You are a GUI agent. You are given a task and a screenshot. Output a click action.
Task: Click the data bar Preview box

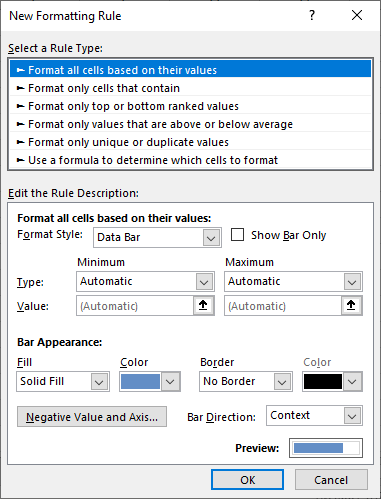point(326,448)
